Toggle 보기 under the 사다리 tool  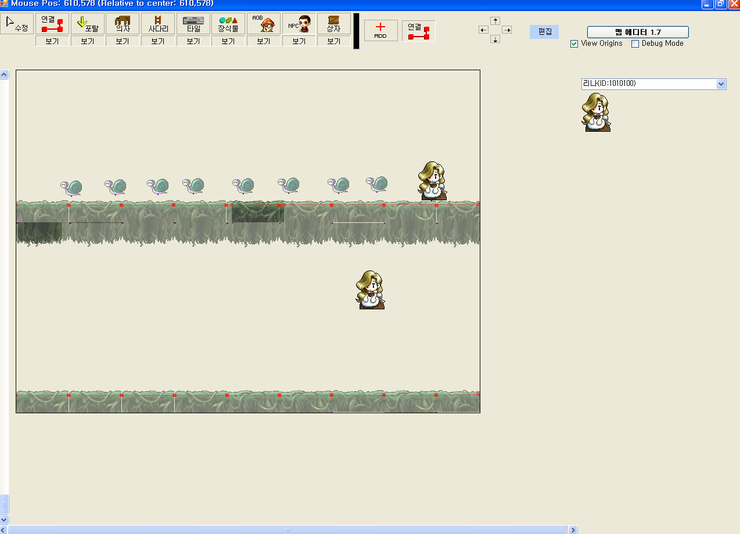click(158, 41)
